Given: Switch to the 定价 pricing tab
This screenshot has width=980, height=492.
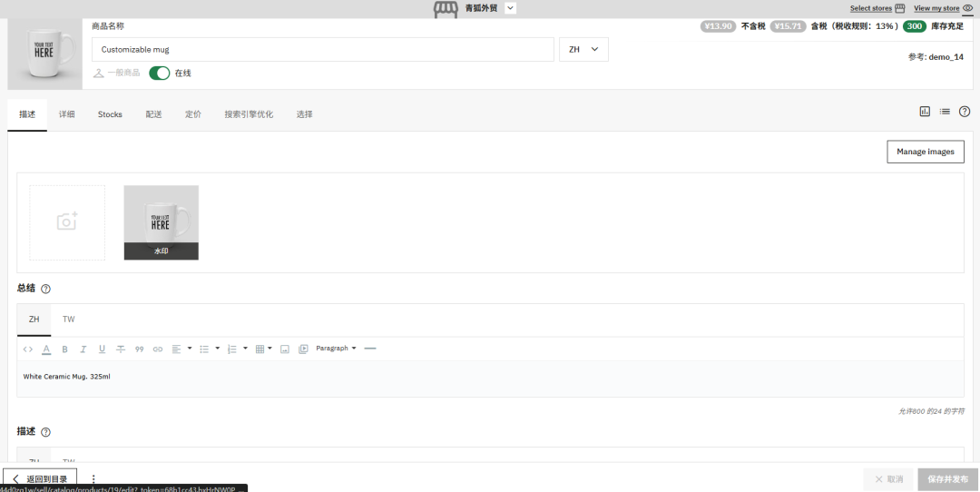Looking at the screenshot, I should pyautogui.click(x=193, y=114).
